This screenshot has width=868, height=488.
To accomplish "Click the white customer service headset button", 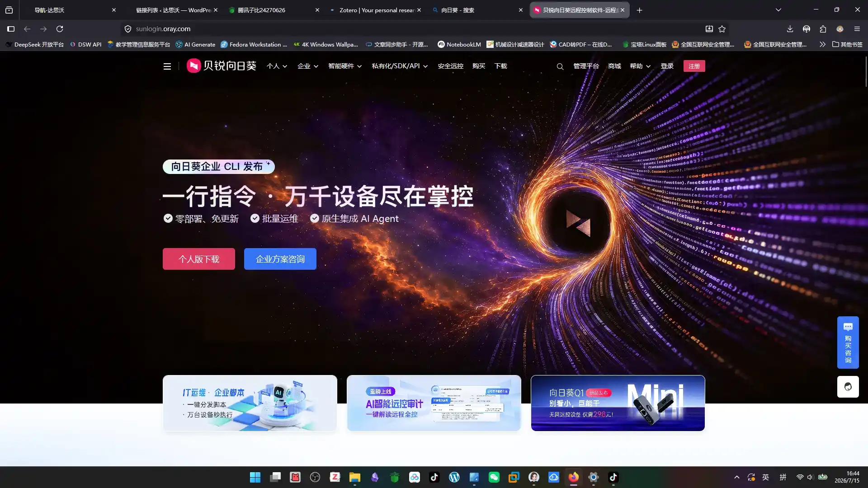I will pos(848,387).
